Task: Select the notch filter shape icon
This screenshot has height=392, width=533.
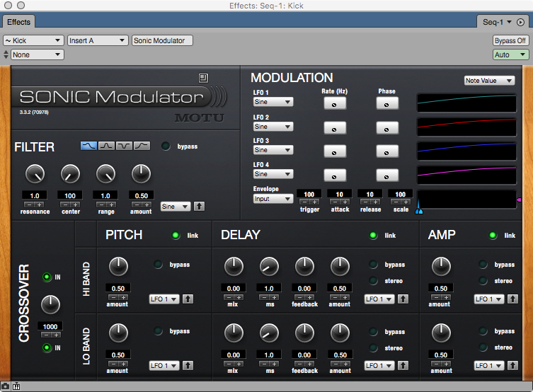Action: coord(124,146)
